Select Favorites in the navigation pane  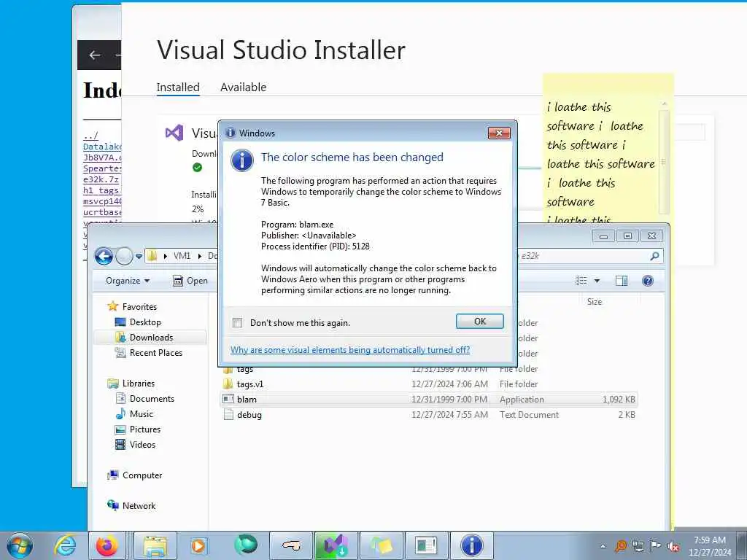139,307
